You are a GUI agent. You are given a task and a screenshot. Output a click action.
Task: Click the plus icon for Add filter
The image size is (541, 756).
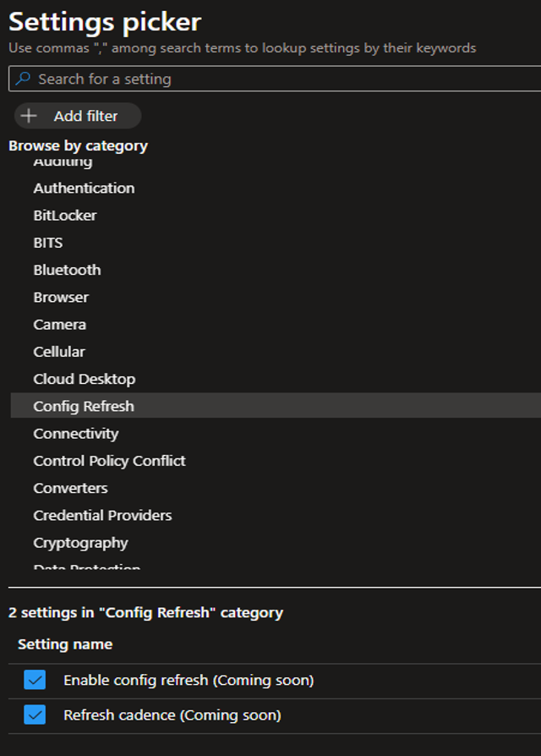point(29,116)
